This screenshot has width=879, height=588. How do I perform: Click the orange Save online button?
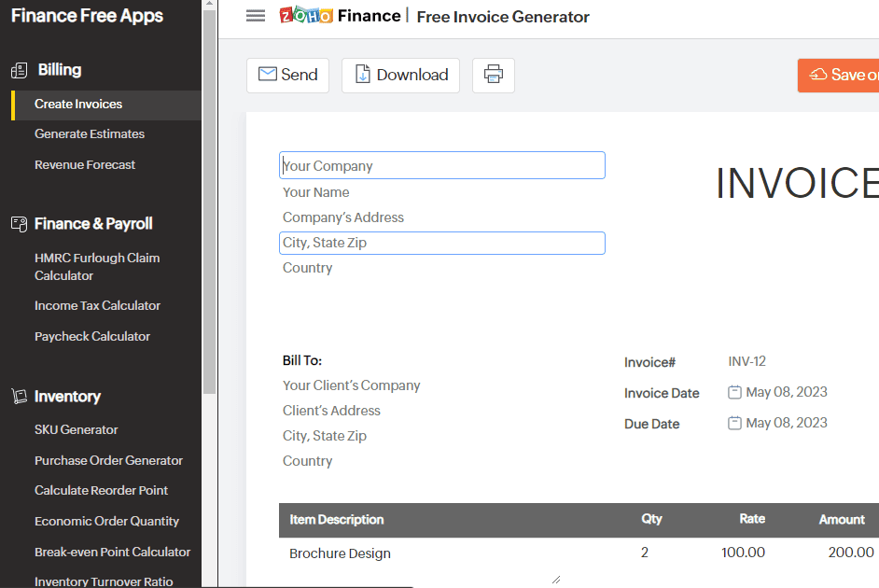pyautogui.click(x=838, y=75)
